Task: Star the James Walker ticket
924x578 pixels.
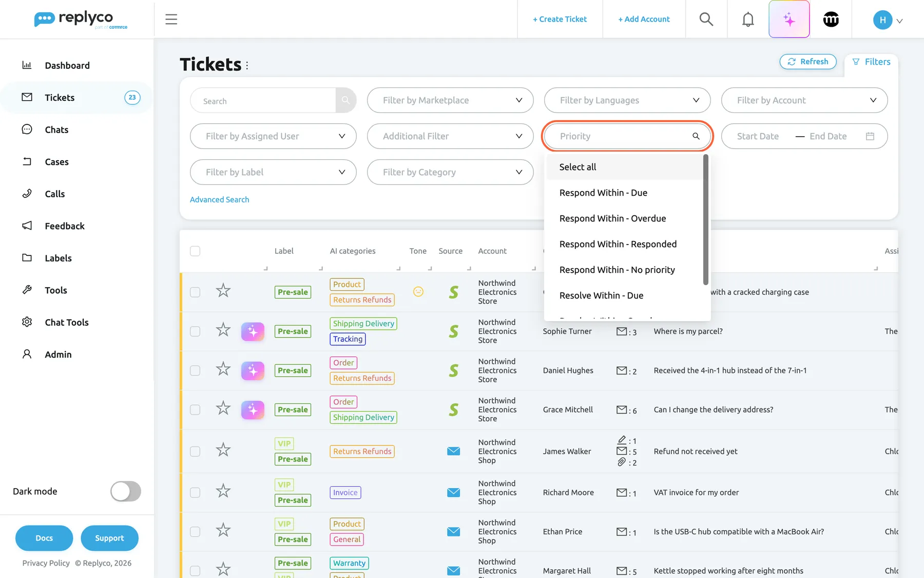Action: (x=223, y=450)
